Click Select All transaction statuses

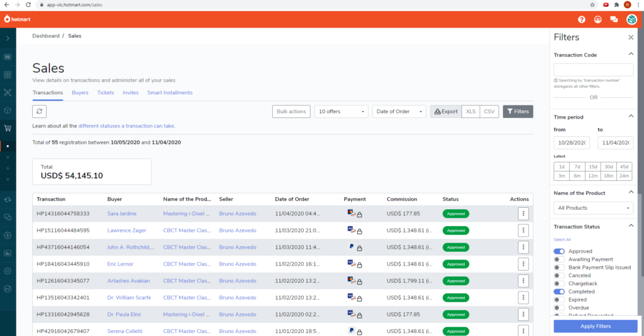pos(562,239)
